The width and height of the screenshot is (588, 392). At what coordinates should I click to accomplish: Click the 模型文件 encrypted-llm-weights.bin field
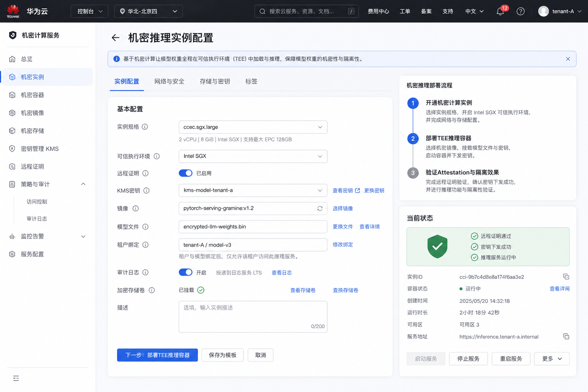[x=253, y=227]
